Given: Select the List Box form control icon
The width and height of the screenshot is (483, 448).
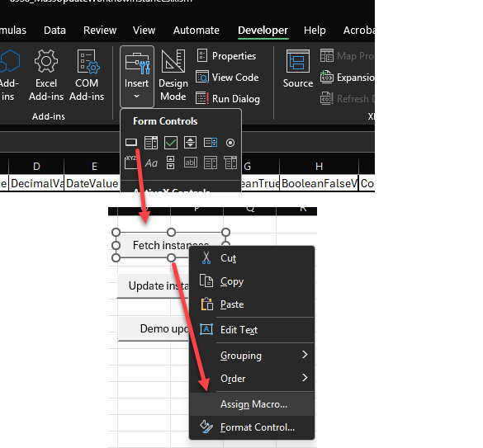Looking at the screenshot, I should [x=211, y=143].
